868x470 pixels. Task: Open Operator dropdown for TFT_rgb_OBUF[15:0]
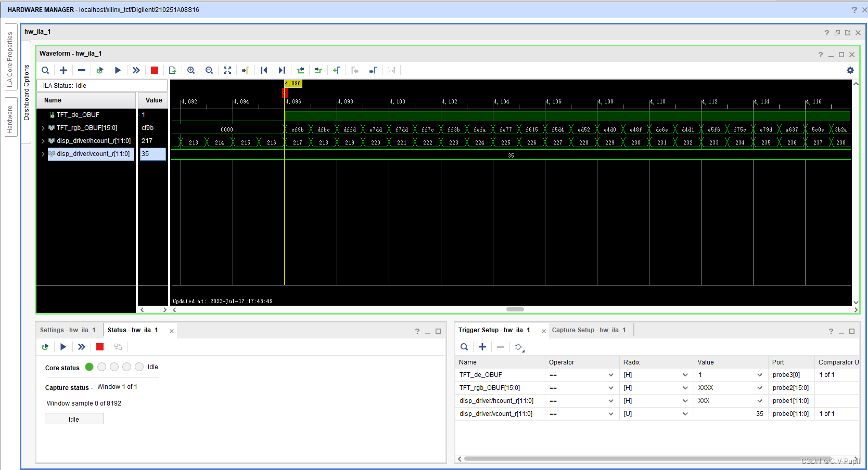pos(611,388)
